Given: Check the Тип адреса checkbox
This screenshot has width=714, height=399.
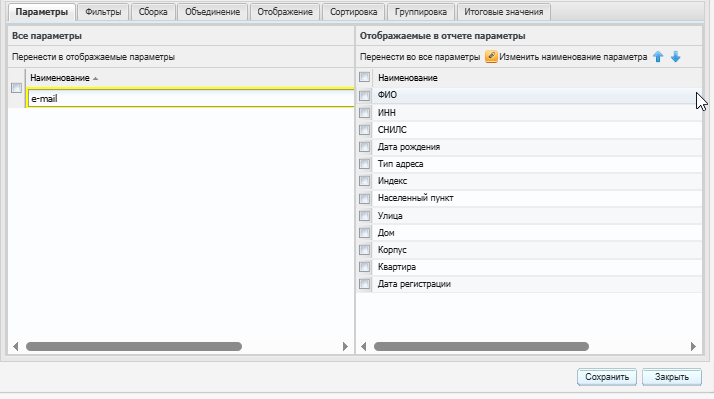Looking at the screenshot, I should [x=364, y=164].
